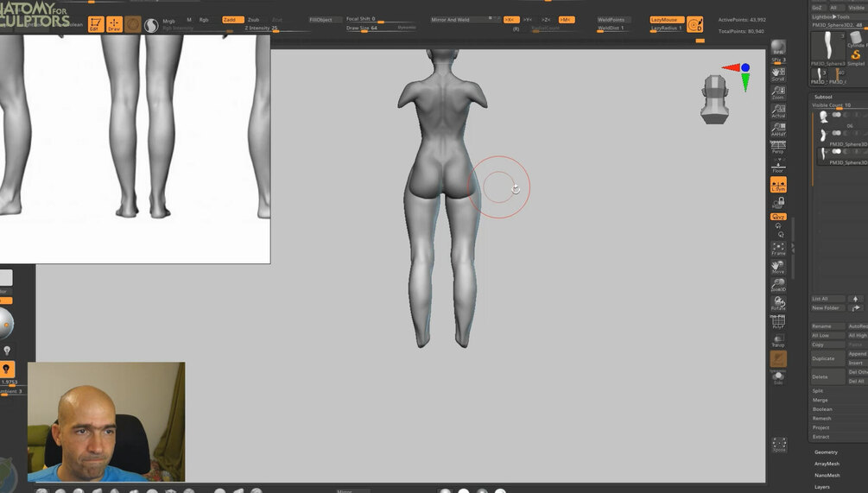868x493 pixels.
Task: Click List All subtools button
Action: 828,299
